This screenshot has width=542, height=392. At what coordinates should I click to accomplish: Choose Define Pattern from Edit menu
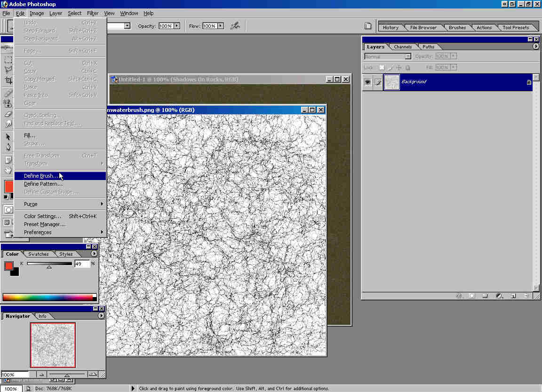pyautogui.click(x=43, y=184)
